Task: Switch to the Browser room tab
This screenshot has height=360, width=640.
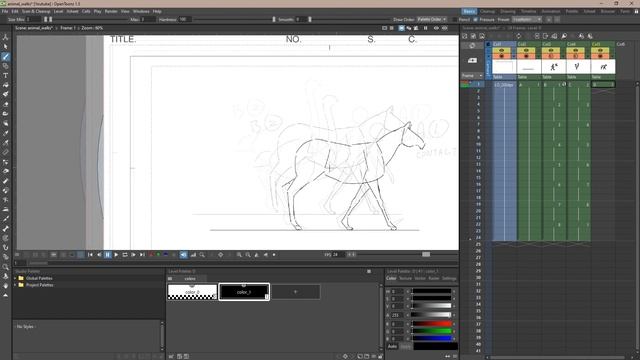Action: pyautogui.click(x=607, y=11)
